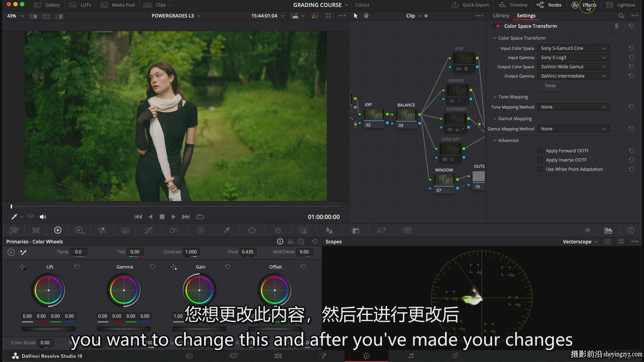Adjust the Lift master wheel slider
The height and width of the screenshot is (362, 644).
(49, 329)
